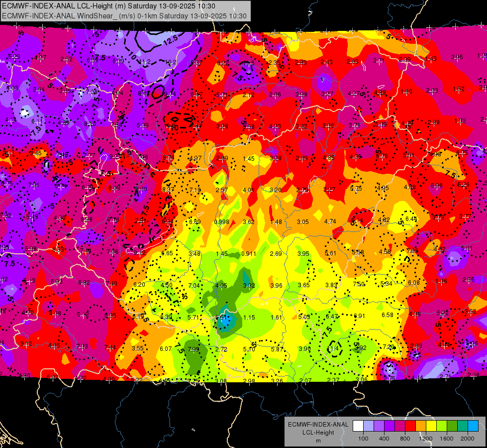Image resolution: width=487 pixels, height=448 pixels.
Task: Click the sky blue legend swatch
Action: [x=473, y=426]
